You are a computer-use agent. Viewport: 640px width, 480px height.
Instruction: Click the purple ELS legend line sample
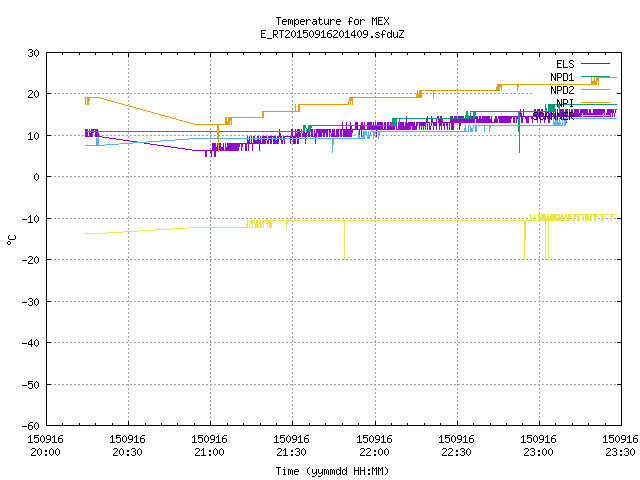click(595, 64)
